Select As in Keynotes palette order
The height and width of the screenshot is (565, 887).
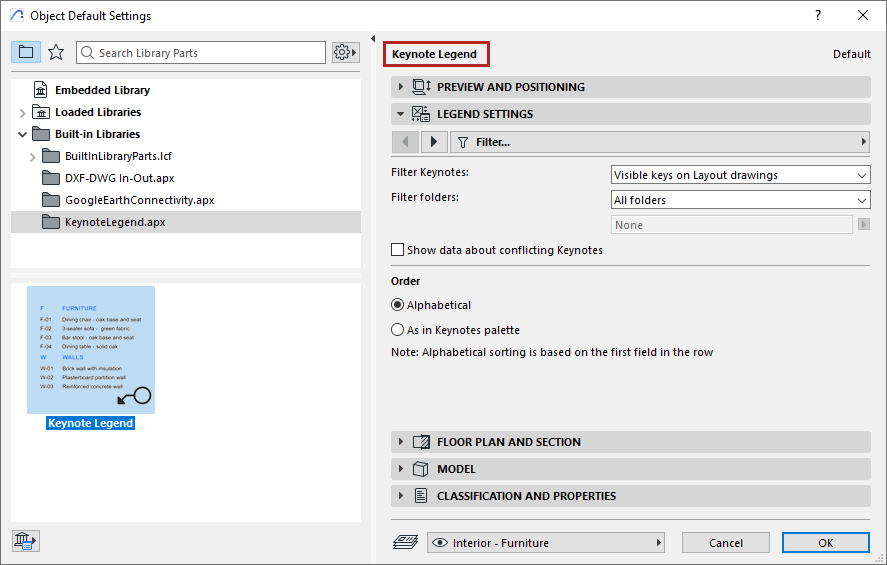click(398, 330)
